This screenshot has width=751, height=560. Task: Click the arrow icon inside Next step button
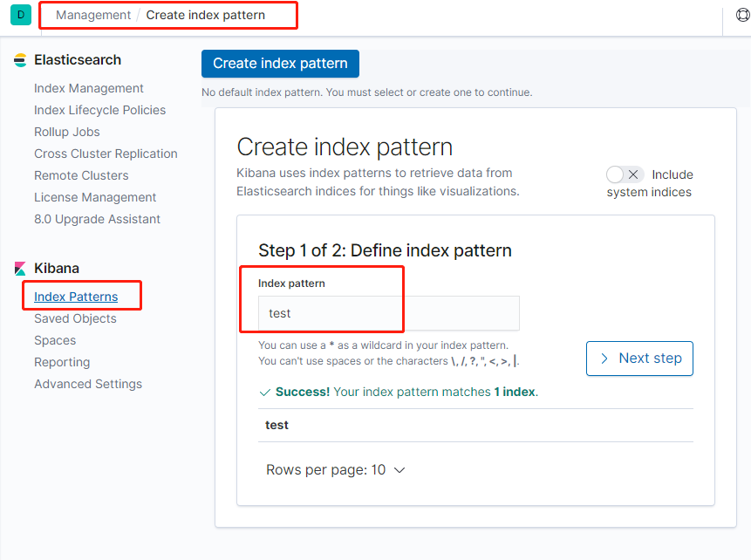pos(604,359)
